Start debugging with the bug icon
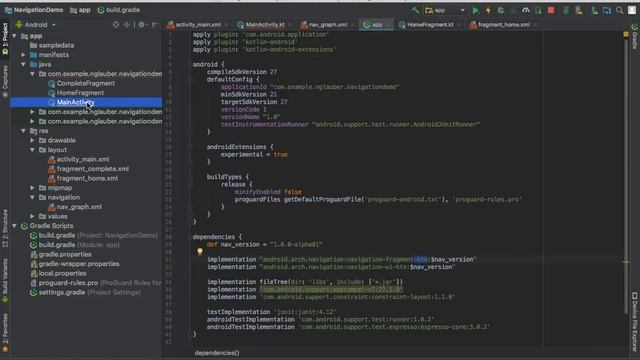This screenshot has width=640, height=360. 501,10
